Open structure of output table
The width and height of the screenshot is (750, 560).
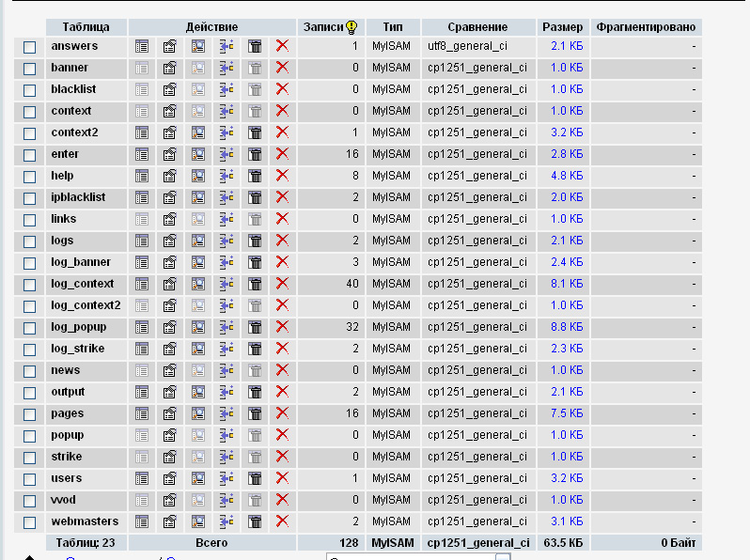click(x=170, y=392)
